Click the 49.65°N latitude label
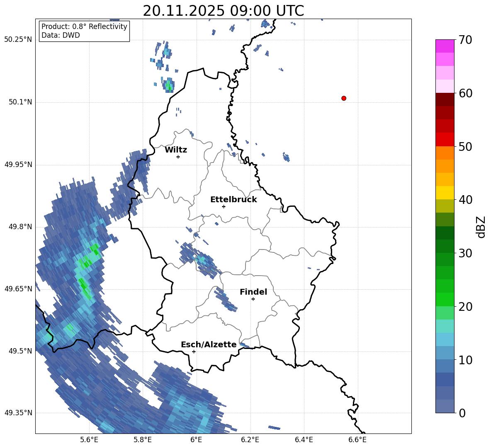This screenshot has height=448, width=491. pyautogui.click(x=18, y=288)
